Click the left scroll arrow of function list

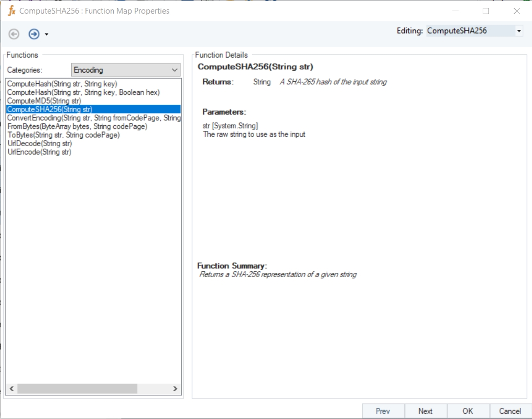[x=12, y=389]
